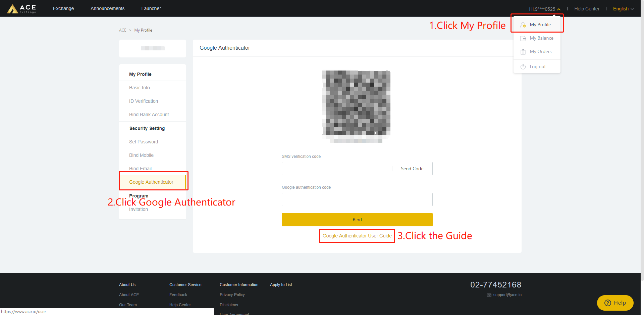Viewport: 644px width, 315px height.
Task: Click Apply to List in footer
Action: tap(281, 285)
